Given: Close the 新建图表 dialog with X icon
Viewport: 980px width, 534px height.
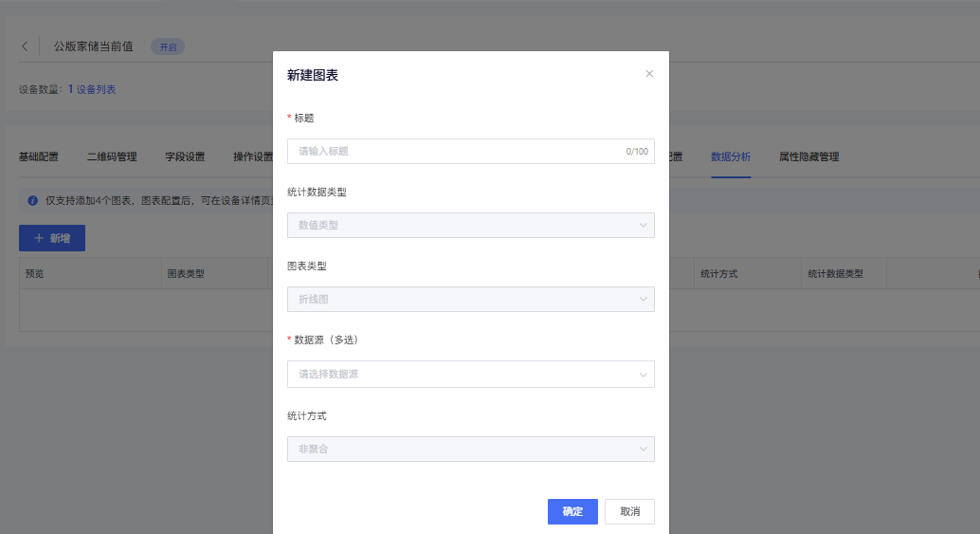Looking at the screenshot, I should 649,74.
